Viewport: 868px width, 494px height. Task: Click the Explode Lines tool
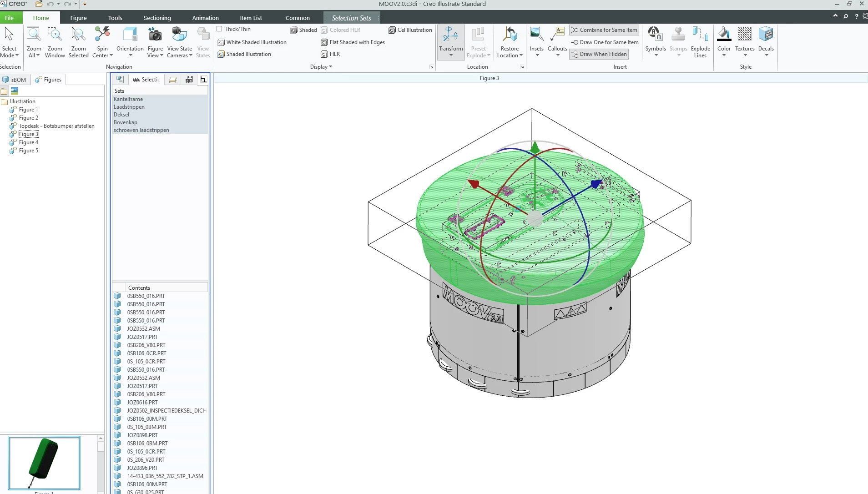700,42
